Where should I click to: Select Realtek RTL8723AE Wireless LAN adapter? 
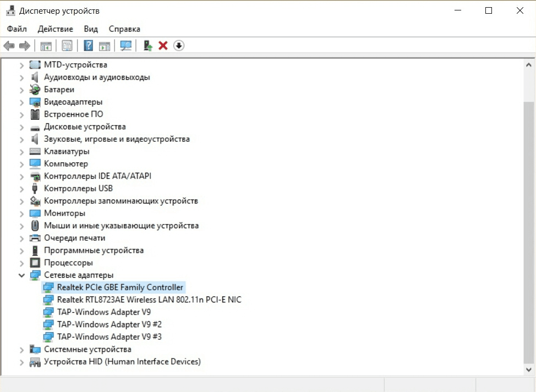pos(149,300)
